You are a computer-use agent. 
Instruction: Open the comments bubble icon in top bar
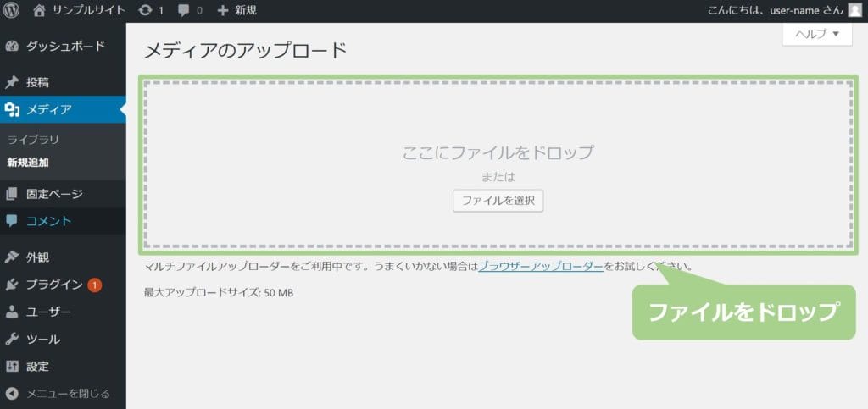tap(184, 10)
